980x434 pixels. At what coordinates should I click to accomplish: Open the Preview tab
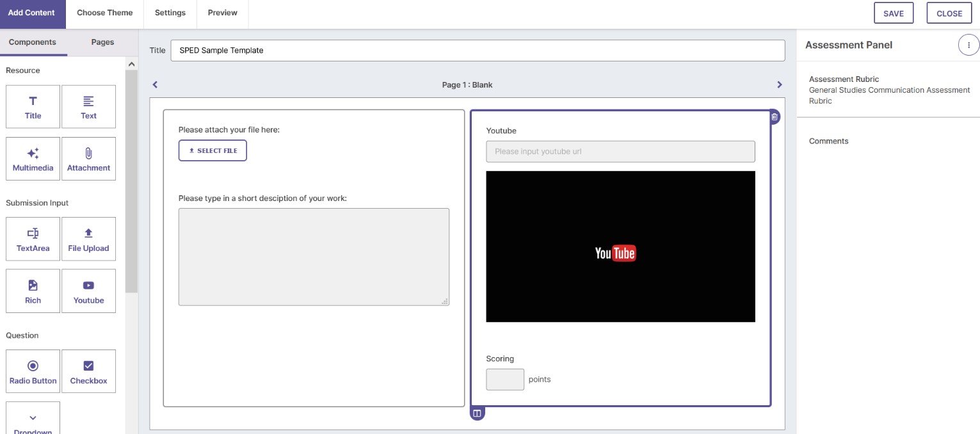(223, 13)
